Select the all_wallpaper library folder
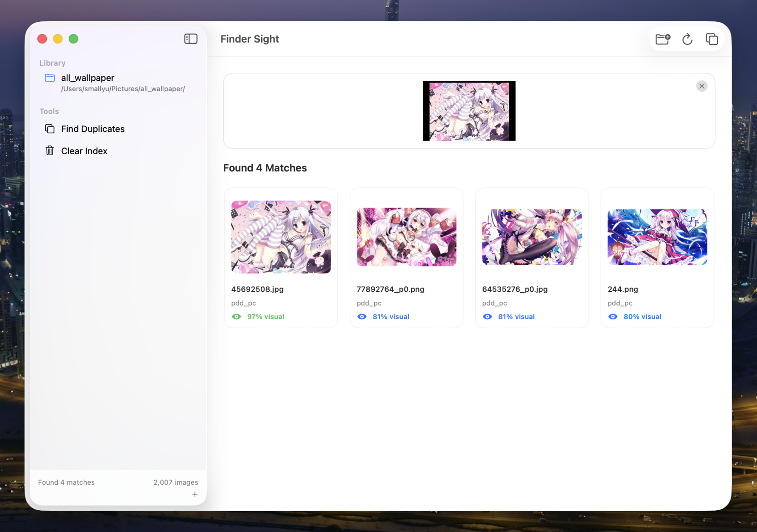Viewport: 757px width, 532px height. click(x=118, y=83)
